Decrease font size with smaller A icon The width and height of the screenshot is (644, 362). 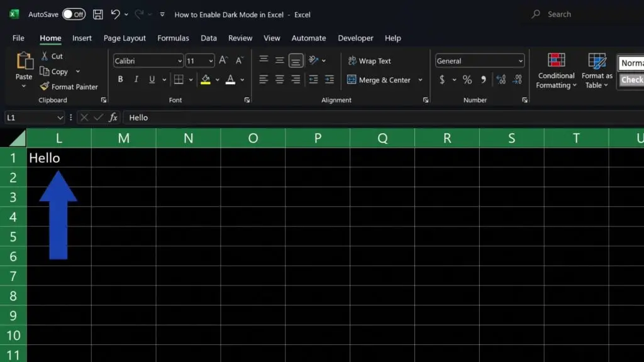point(240,61)
